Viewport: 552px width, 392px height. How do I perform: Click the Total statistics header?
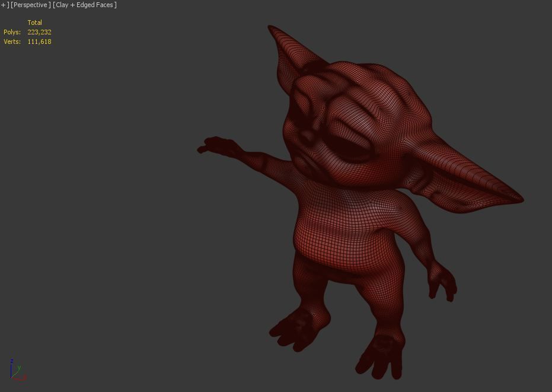pyautogui.click(x=34, y=23)
